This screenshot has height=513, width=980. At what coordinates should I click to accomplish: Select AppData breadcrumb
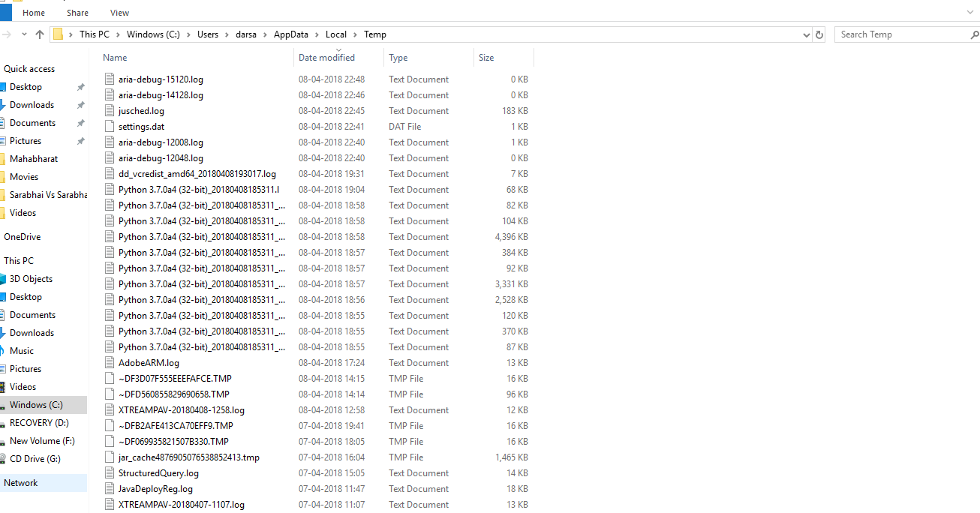[x=291, y=34]
